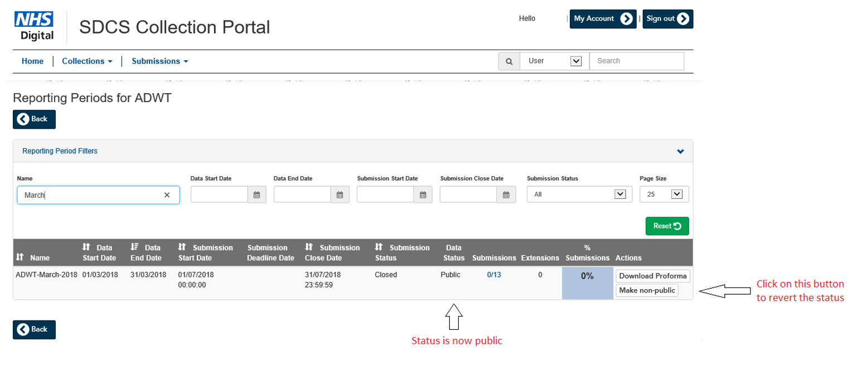Click the NHS Digital logo
Image resolution: width=868 pixels, height=365 pixels.
pos(34,27)
